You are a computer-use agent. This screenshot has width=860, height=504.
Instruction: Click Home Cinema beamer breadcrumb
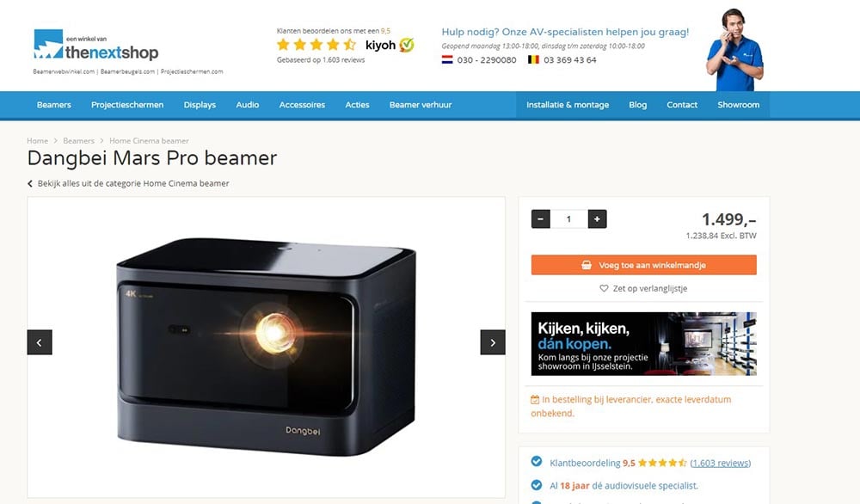149,141
